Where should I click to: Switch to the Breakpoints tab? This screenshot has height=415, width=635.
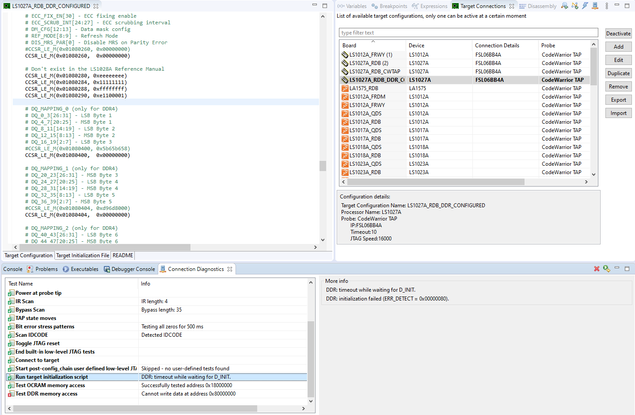click(x=389, y=6)
